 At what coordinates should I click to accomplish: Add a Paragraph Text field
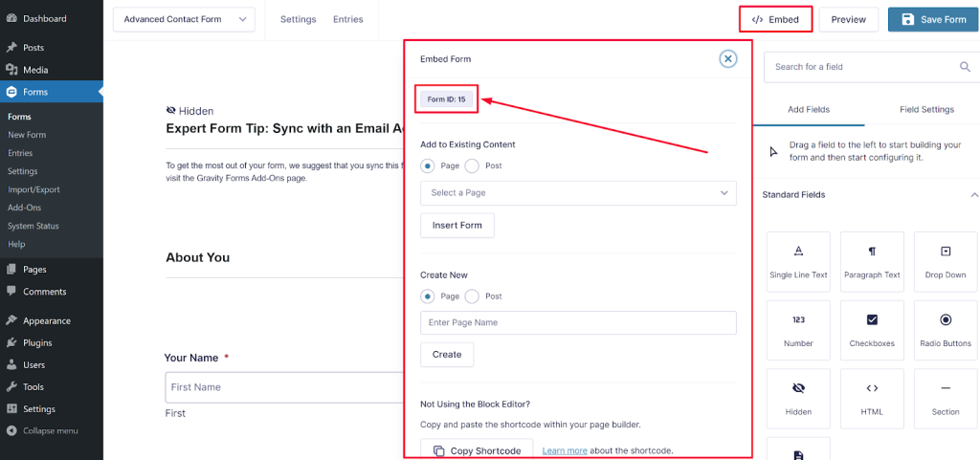click(x=872, y=263)
